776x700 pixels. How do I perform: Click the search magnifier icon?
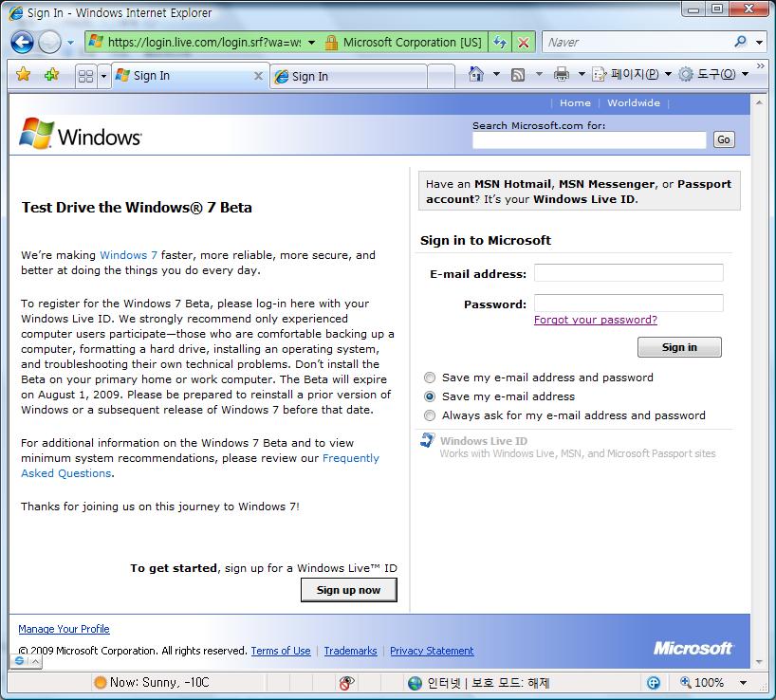[740, 42]
